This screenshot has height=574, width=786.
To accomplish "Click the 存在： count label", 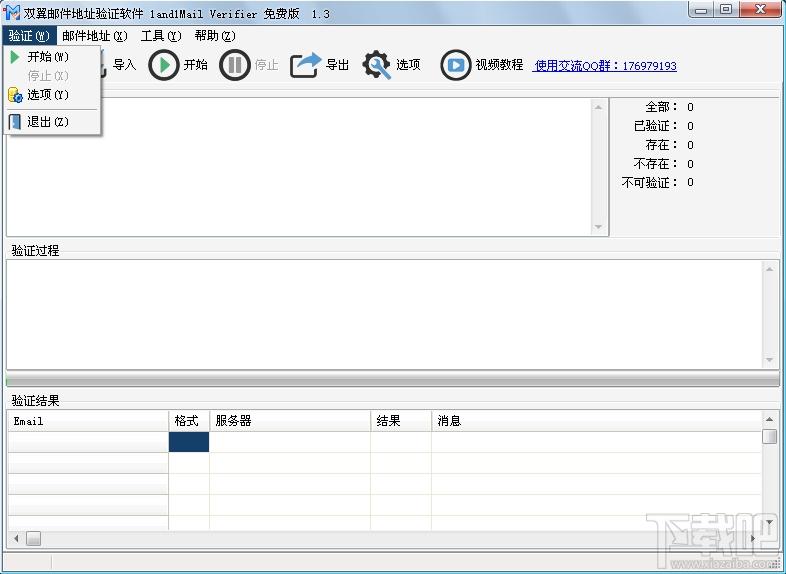I will click(x=661, y=145).
